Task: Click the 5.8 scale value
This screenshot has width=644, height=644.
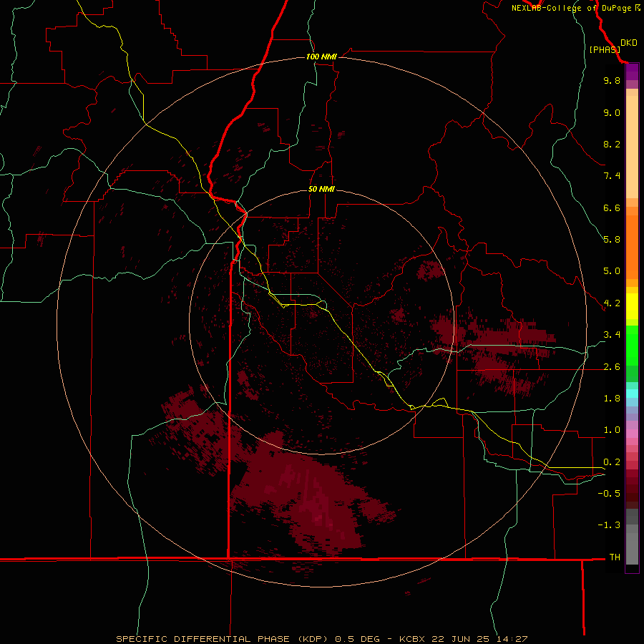Action: point(612,240)
